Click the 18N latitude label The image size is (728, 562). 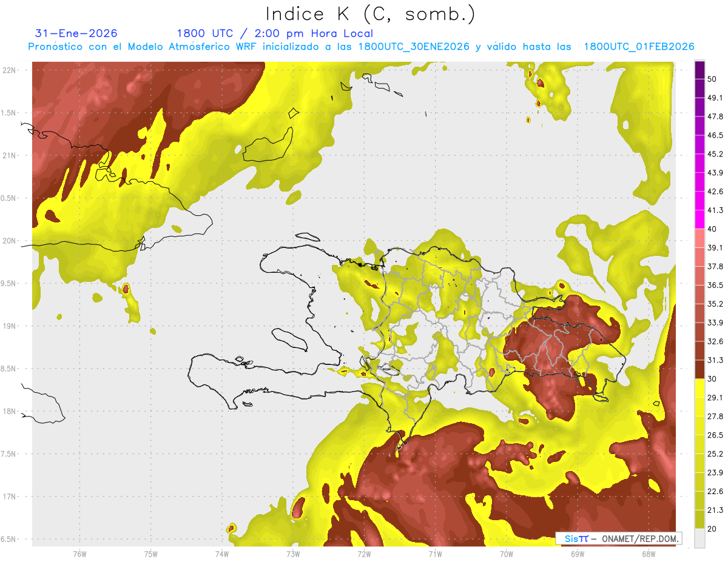tap(9, 412)
